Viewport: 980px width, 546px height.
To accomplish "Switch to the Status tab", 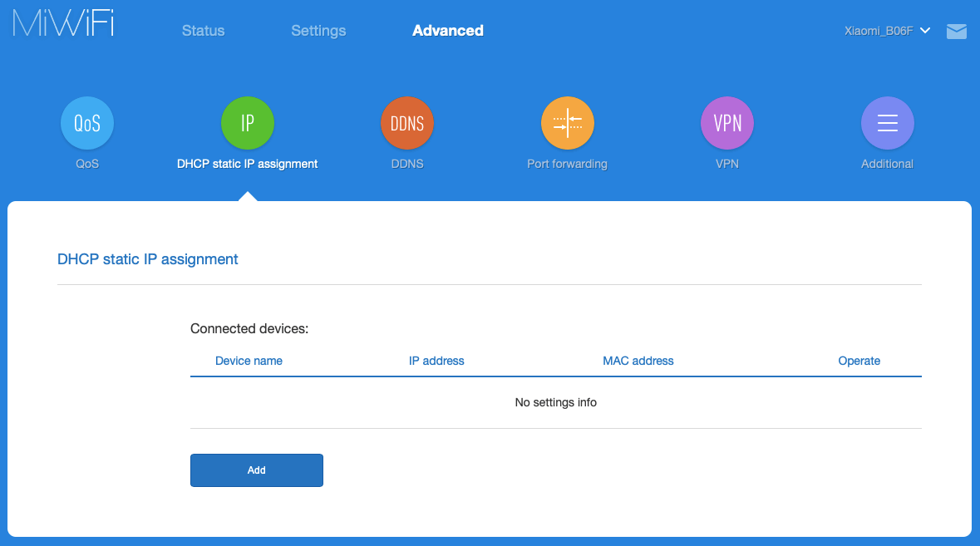I will [203, 31].
